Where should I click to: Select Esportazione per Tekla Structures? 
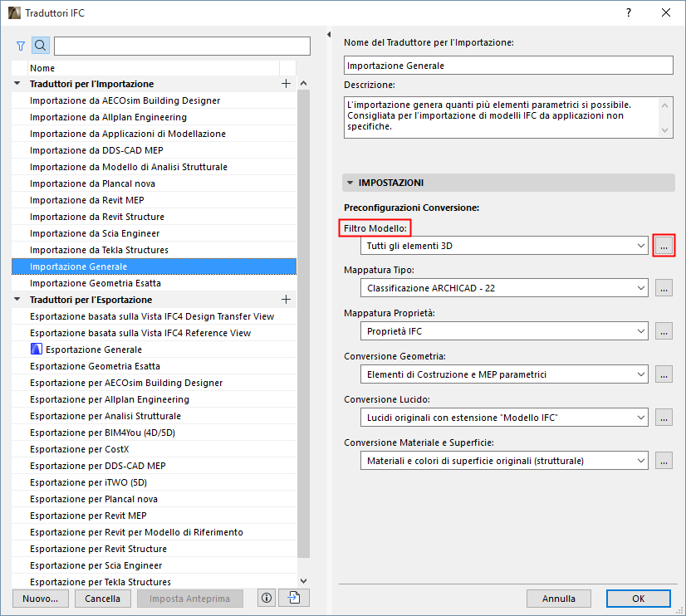(154, 582)
